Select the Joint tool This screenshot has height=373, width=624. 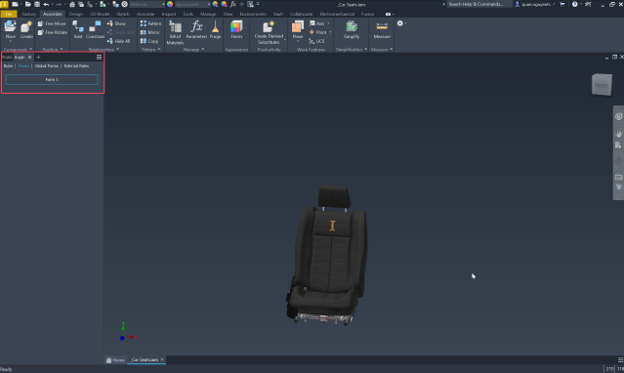click(78, 30)
